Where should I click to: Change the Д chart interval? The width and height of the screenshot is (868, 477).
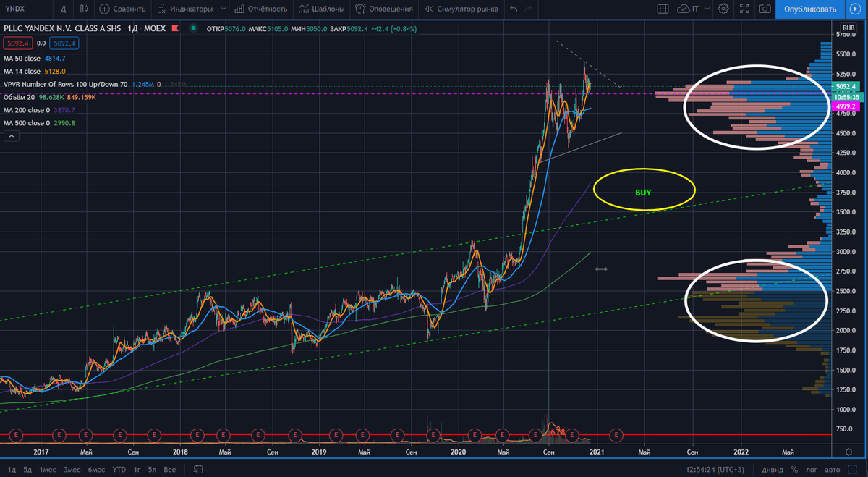pos(64,9)
